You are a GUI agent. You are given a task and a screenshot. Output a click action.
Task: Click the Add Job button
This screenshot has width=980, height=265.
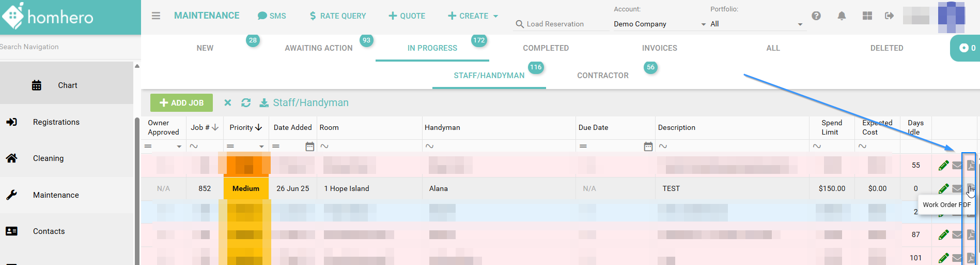click(x=181, y=102)
